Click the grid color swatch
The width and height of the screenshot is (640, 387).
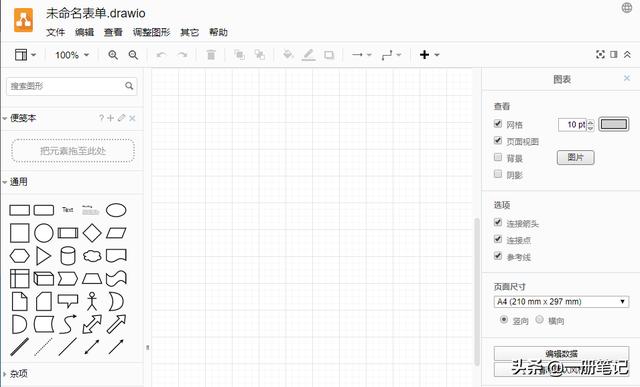coord(613,124)
